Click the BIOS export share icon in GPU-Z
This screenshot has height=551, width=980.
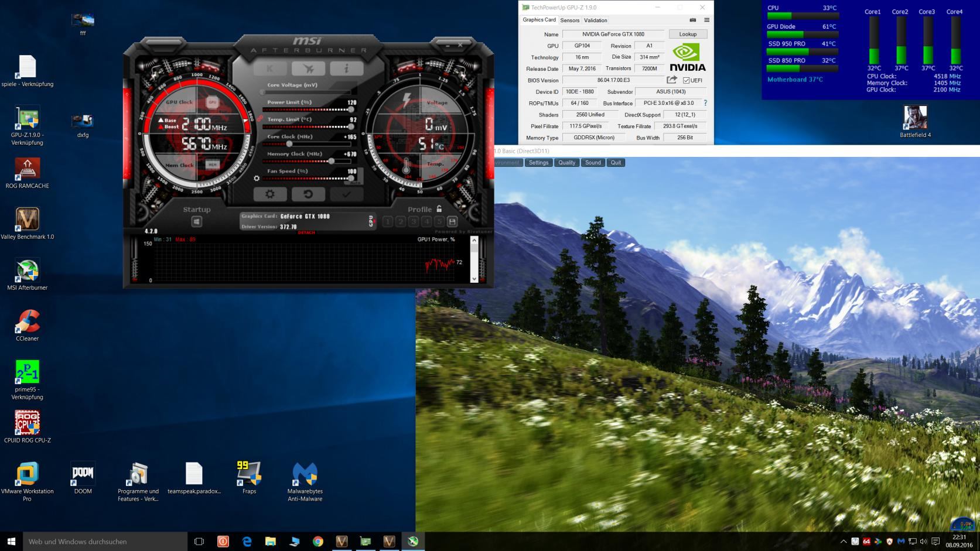coord(672,80)
